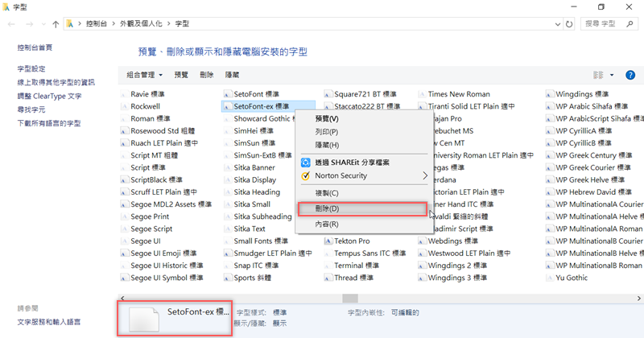
Task: Click Norton Security checkmark icon
Action: (x=306, y=175)
